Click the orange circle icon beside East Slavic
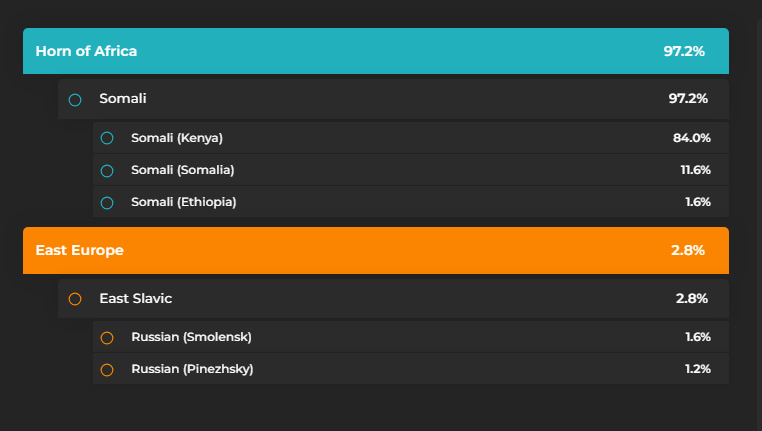This screenshot has height=431, width=762. tap(75, 299)
